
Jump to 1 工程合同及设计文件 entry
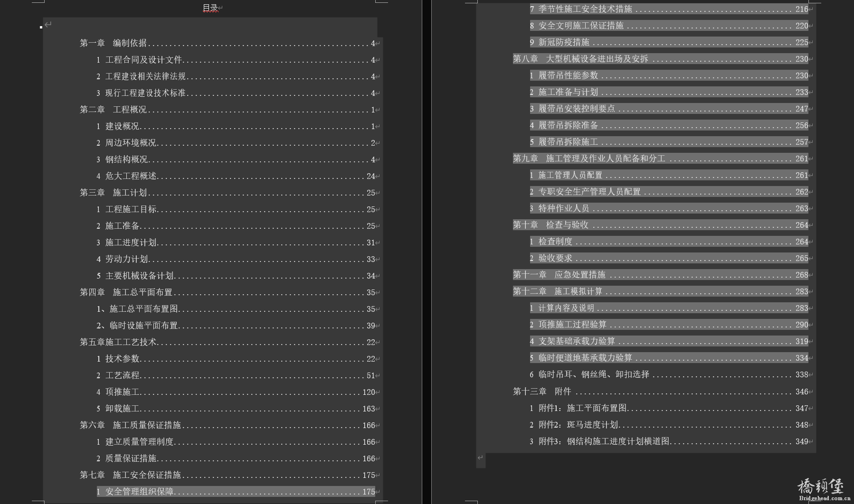[236, 60]
